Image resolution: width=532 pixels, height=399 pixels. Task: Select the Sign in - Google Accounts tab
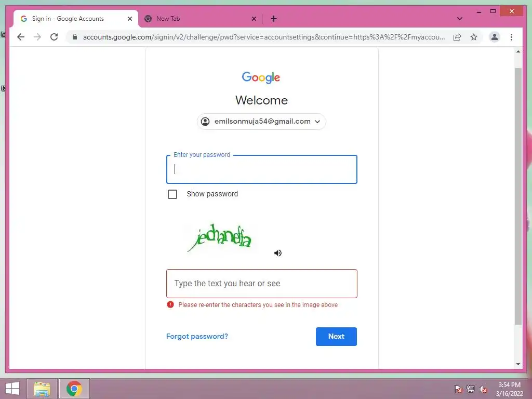76,19
